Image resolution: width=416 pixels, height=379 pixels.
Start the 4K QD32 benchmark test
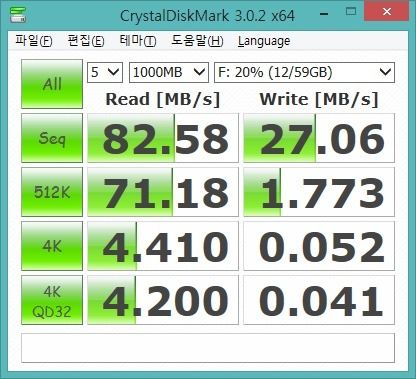tap(52, 300)
